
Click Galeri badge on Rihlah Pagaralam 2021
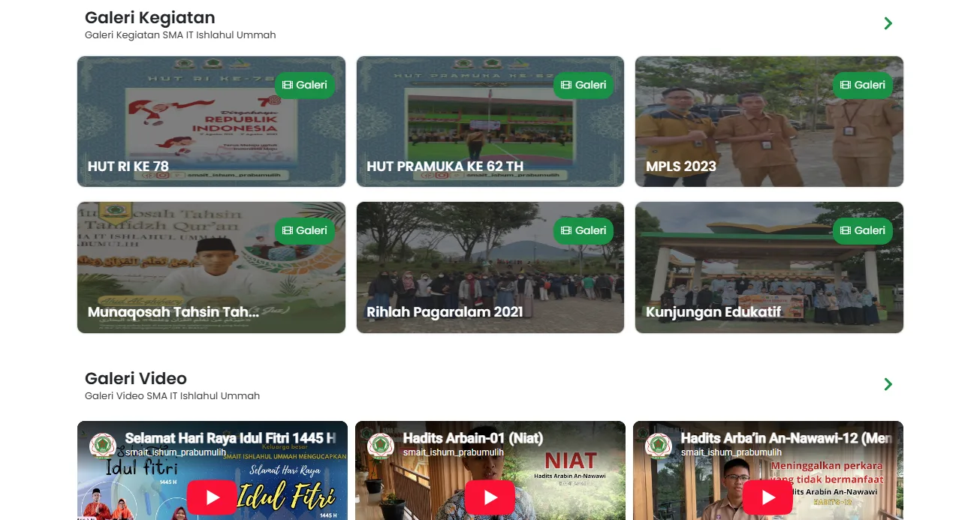point(583,230)
